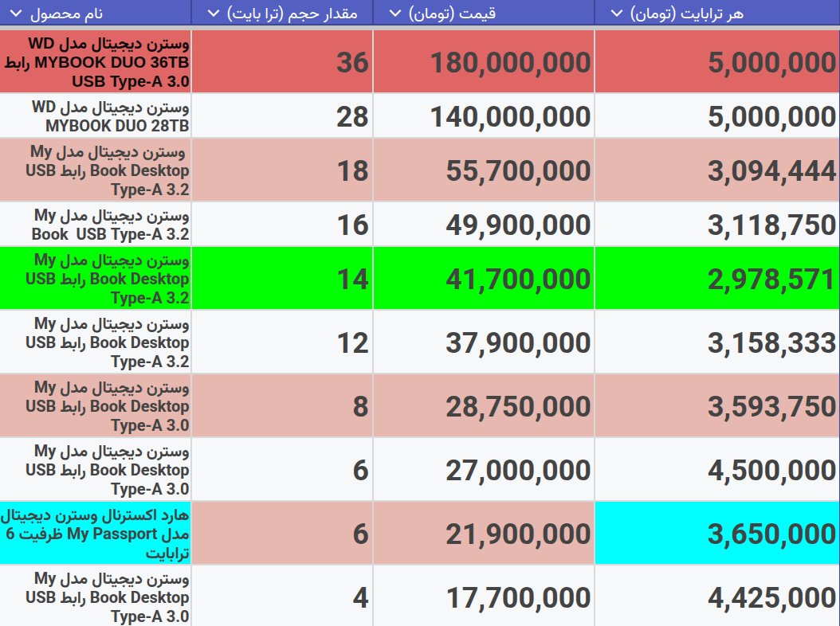Select the price cell 37,900,000

(x=484, y=342)
